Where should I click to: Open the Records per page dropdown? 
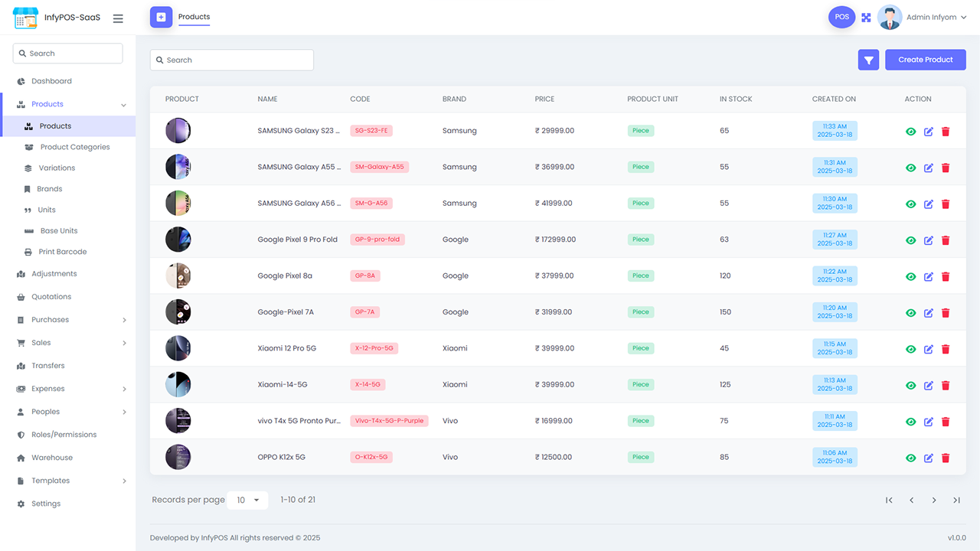[247, 500]
